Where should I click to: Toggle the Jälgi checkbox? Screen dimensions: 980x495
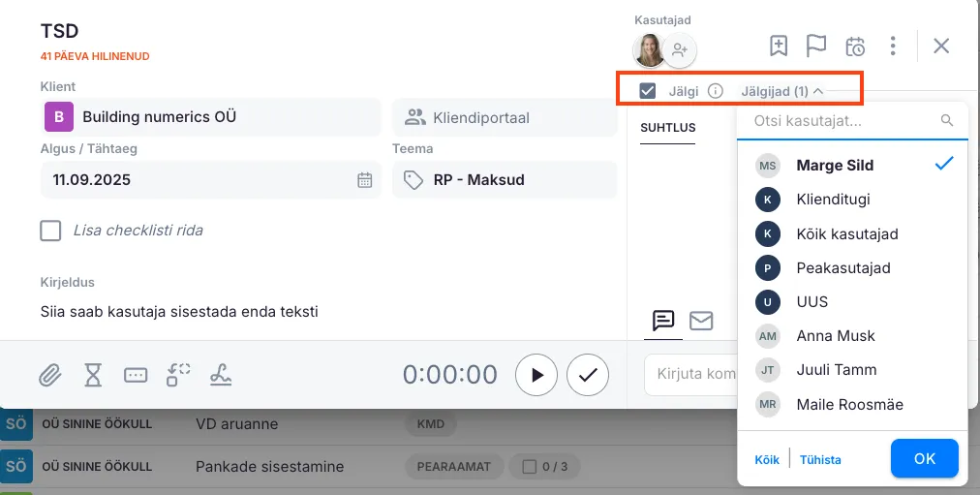648,91
